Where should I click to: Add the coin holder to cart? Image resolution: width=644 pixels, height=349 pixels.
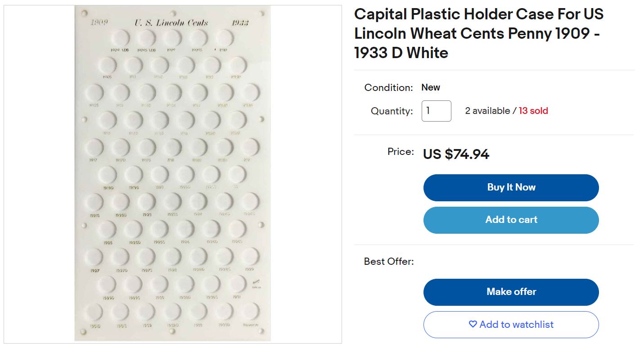[511, 220]
